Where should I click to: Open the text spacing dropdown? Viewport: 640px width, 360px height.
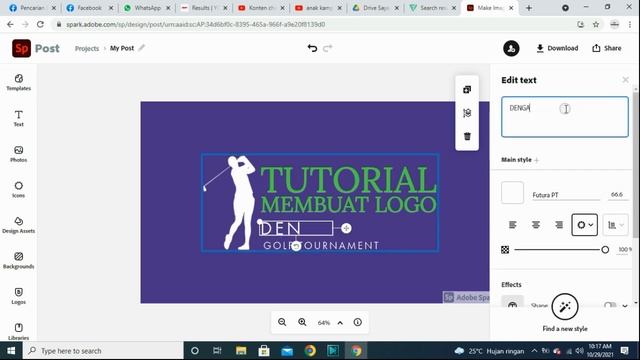(x=616, y=224)
